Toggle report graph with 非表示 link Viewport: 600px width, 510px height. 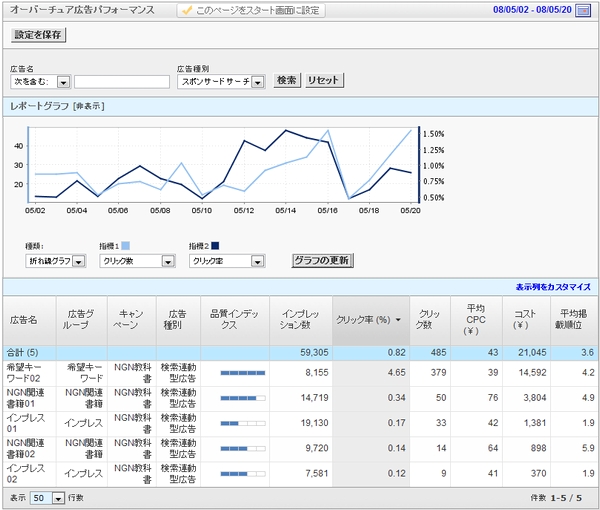[x=89, y=106]
